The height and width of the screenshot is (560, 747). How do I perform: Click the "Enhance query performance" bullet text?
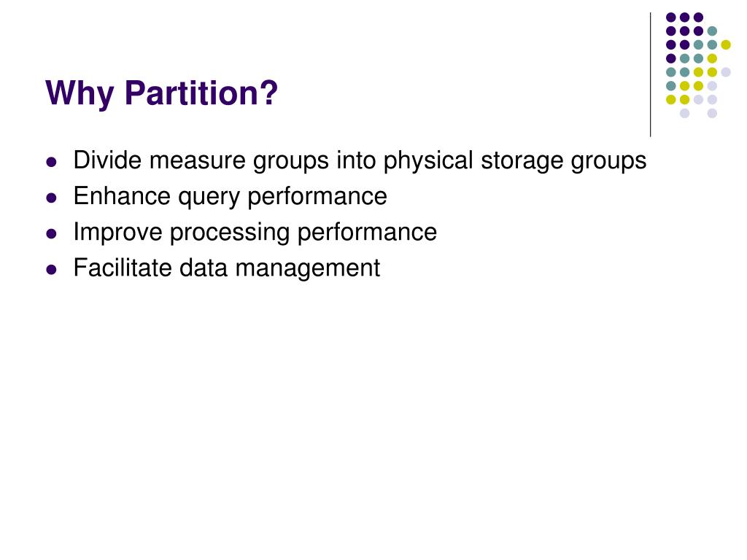click(x=230, y=197)
